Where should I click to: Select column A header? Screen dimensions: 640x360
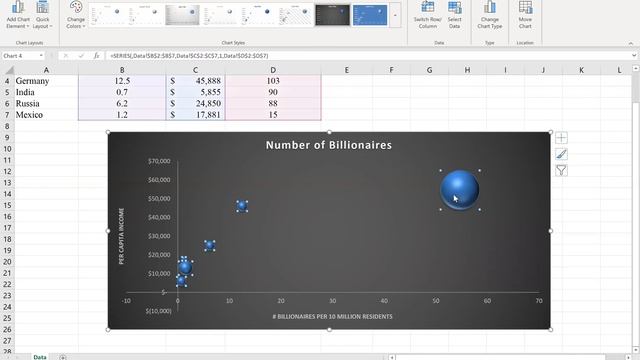(x=46, y=70)
